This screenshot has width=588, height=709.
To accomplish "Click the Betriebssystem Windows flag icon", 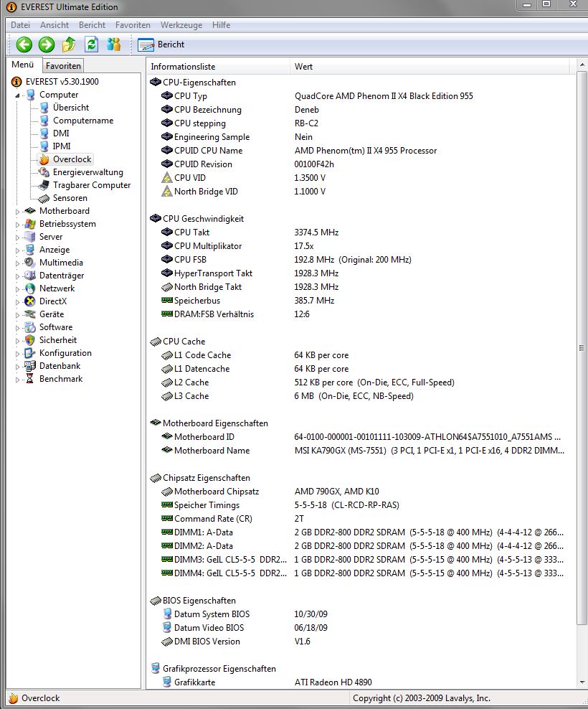I will 30,224.
